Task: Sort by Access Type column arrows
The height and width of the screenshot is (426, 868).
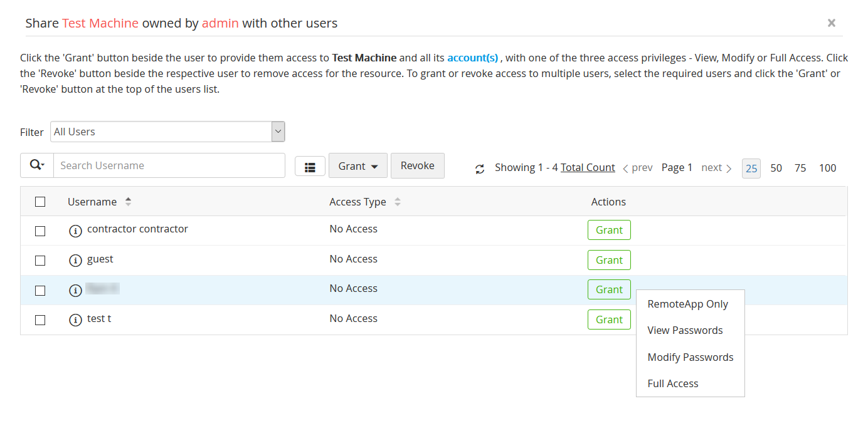Action: (398, 202)
